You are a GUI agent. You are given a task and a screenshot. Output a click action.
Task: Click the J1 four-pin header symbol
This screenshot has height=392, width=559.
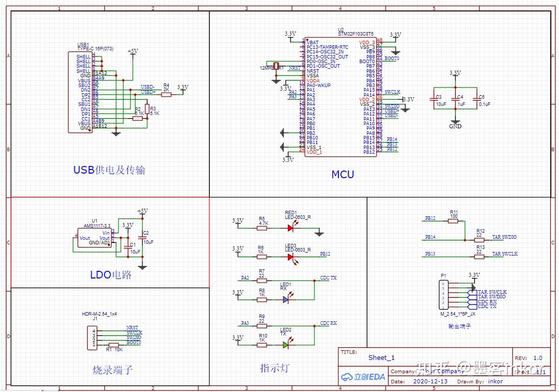point(92,338)
